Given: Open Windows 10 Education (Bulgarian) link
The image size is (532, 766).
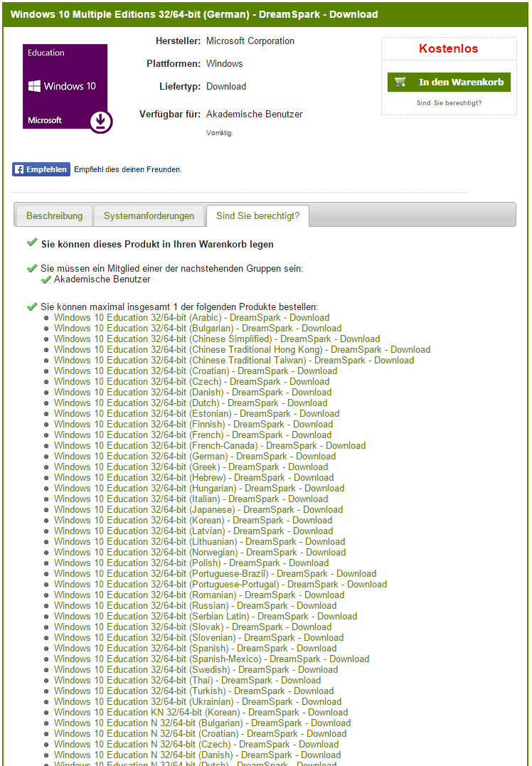Looking at the screenshot, I should point(197,329).
